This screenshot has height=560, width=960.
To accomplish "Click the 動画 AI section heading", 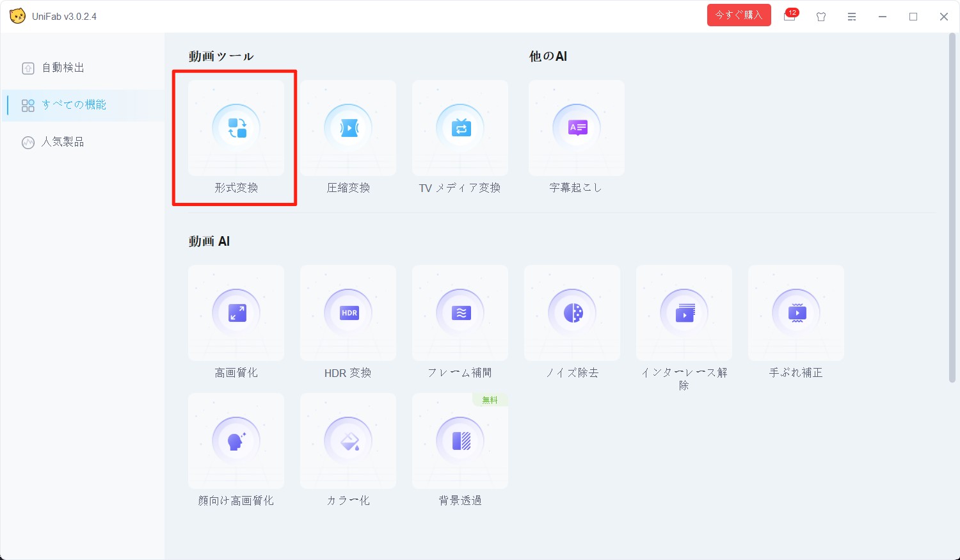I will click(x=209, y=241).
